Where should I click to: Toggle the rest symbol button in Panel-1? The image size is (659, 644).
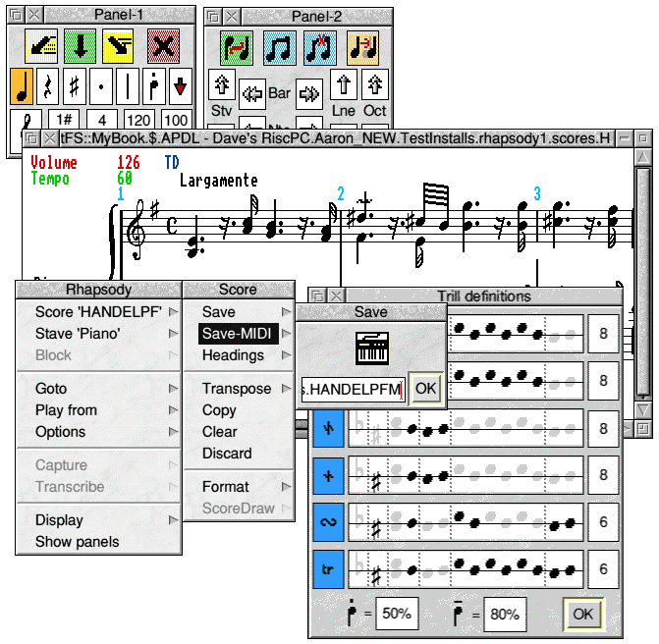click(47, 86)
